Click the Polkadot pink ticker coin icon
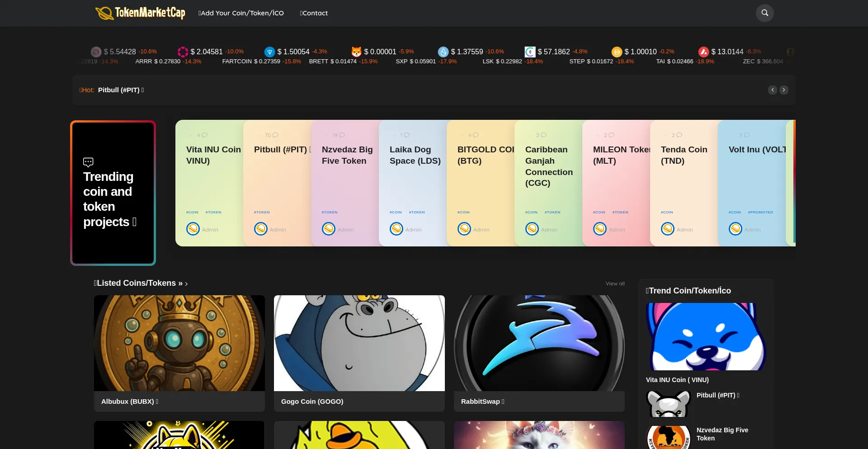868x449 pixels. tap(183, 52)
